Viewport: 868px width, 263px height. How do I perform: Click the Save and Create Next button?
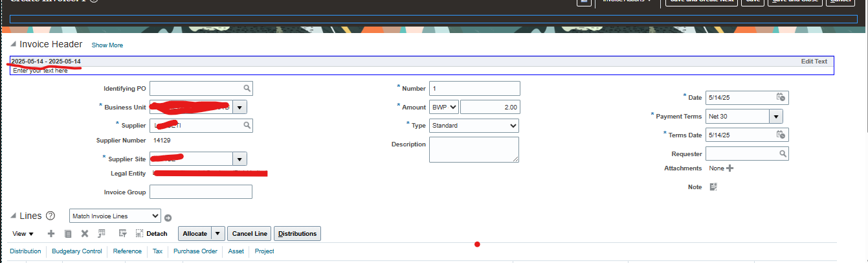(x=702, y=2)
